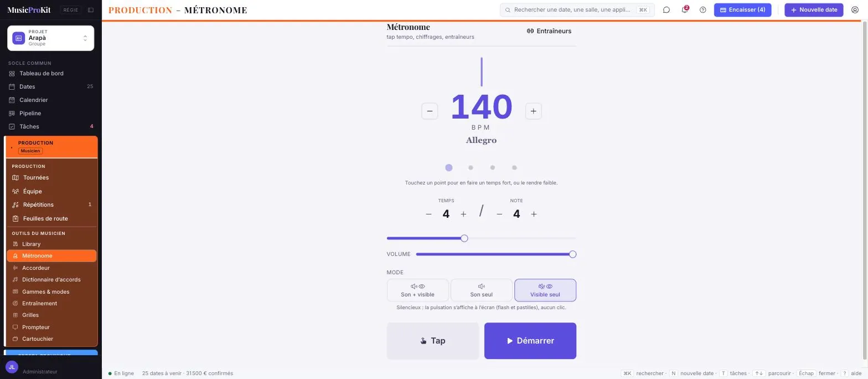Open Grilles in musician tools

pyautogui.click(x=51, y=315)
